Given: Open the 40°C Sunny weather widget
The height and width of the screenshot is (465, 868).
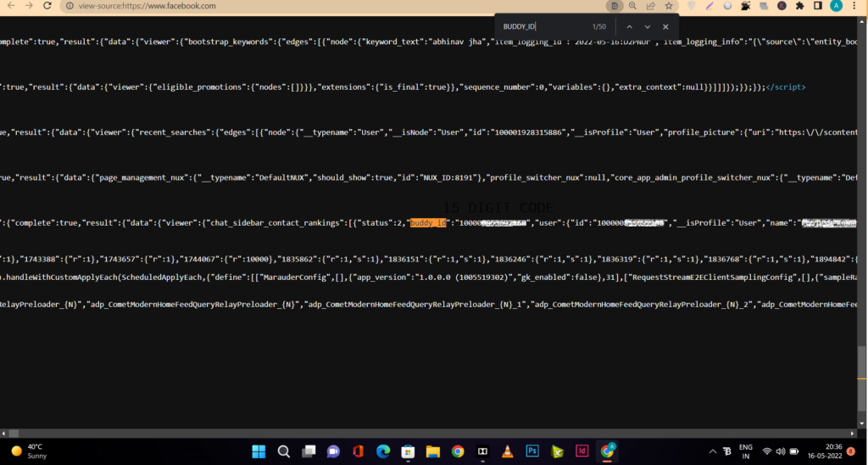Looking at the screenshot, I should pyautogui.click(x=30, y=451).
